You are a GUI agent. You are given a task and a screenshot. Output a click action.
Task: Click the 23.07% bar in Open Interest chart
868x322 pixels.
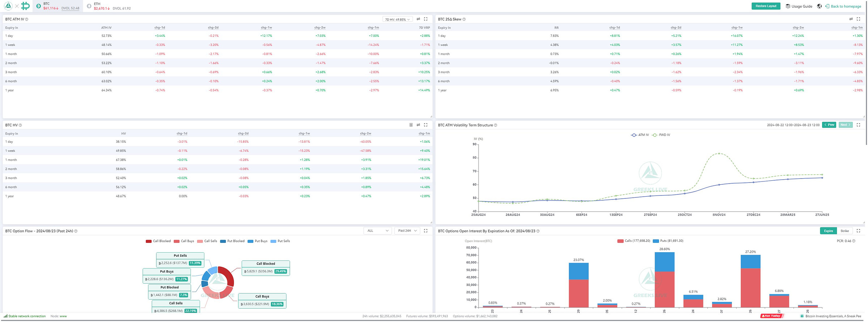pos(578,285)
